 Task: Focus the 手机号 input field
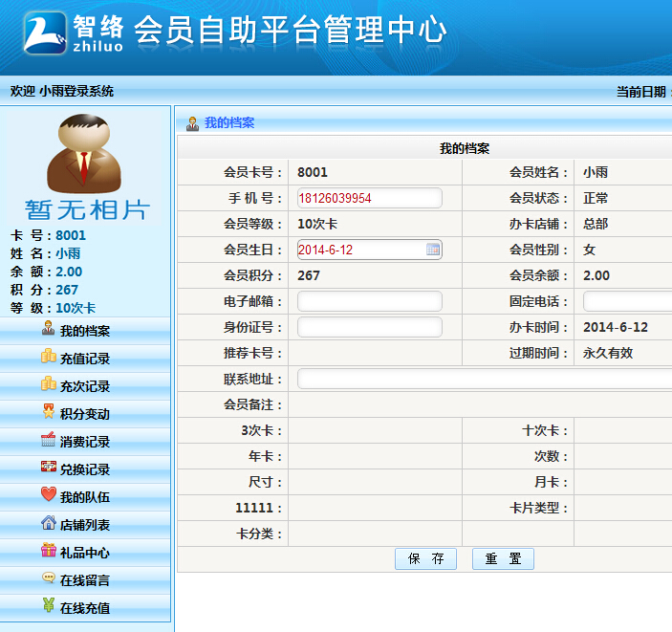[x=369, y=198]
